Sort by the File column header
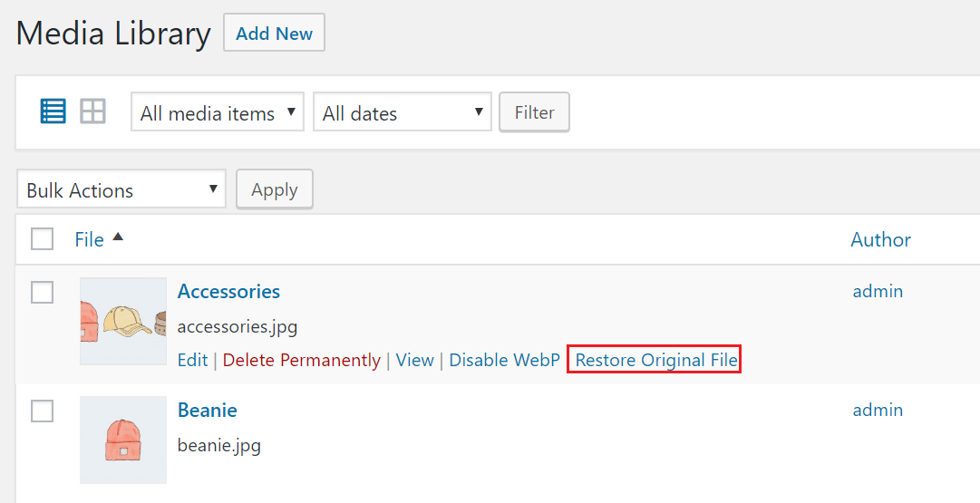Viewport: 980px width, 503px height. point(90,239)
